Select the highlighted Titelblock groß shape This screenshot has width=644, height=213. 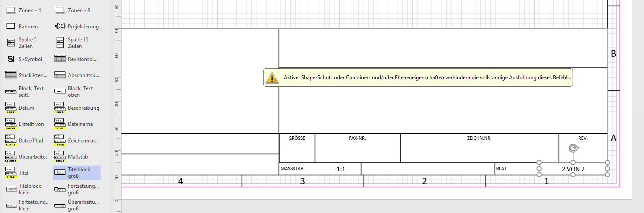[x=77, y=172]
